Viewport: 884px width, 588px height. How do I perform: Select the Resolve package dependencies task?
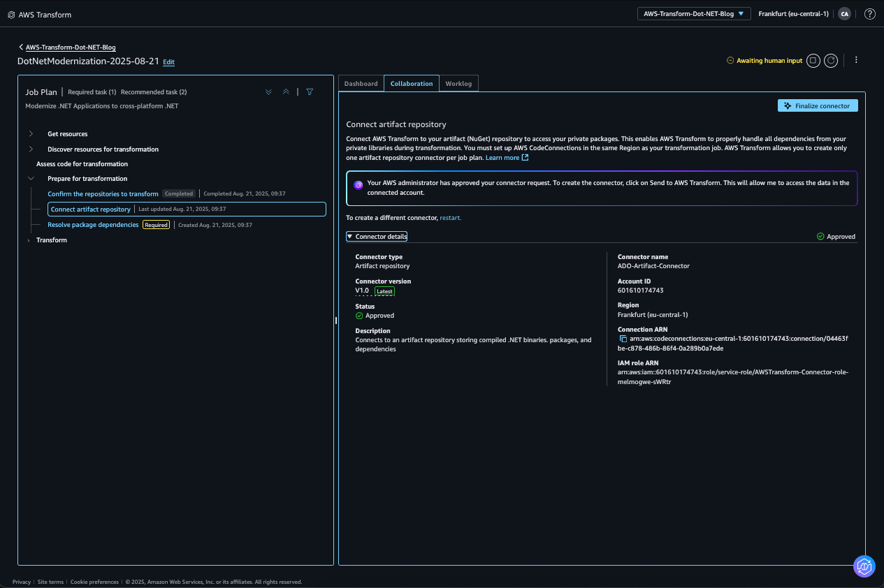click(93, 224)
